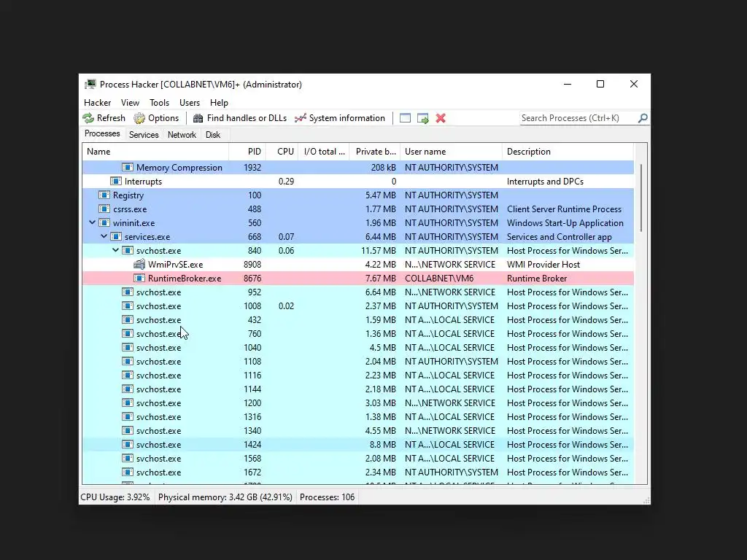The height and width of the screenshot is (560, 747).
Task: Click the Find handles or DLLs binoculars icon
Action: click(198, 118)
